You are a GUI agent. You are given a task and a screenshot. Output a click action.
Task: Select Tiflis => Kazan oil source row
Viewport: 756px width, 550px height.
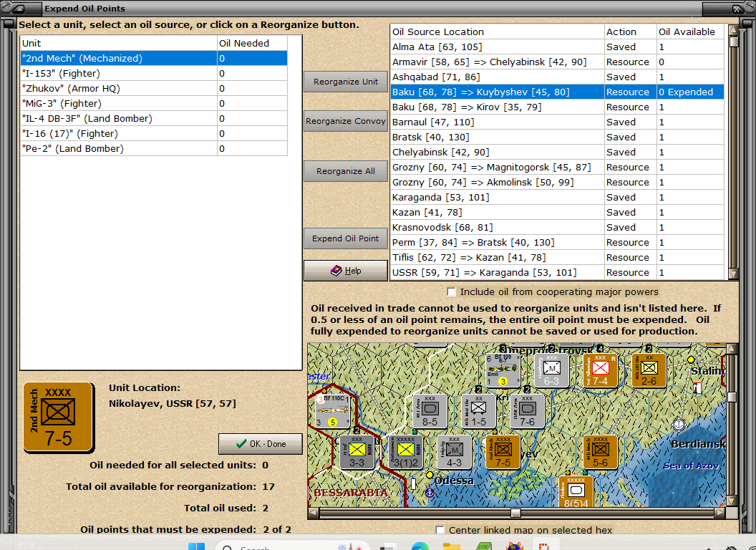coord(557,258)
